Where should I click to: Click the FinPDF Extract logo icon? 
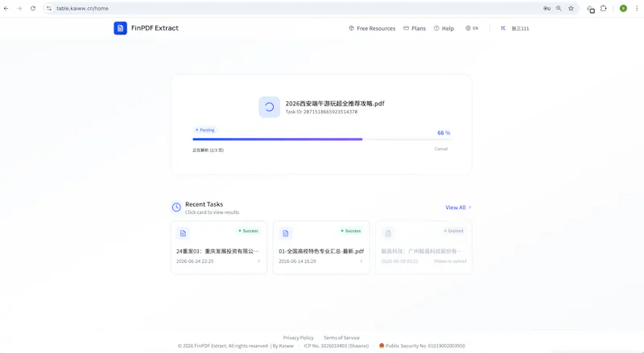pos(120,28)
